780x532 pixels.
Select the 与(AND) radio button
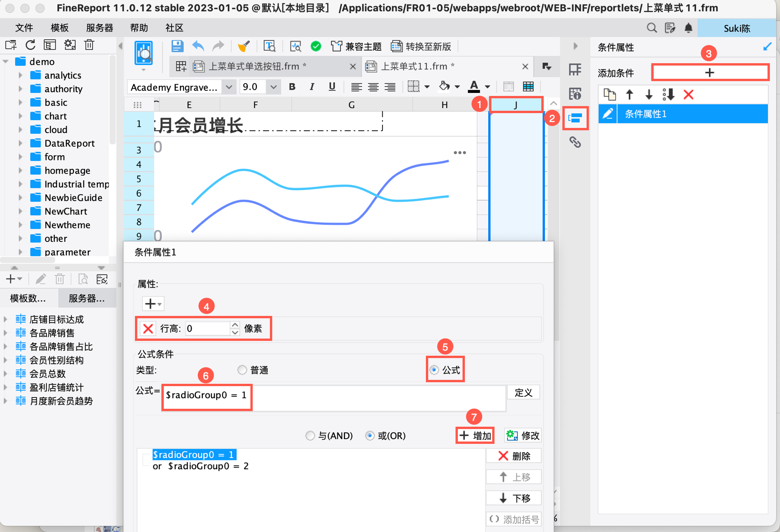pos(310,435)
